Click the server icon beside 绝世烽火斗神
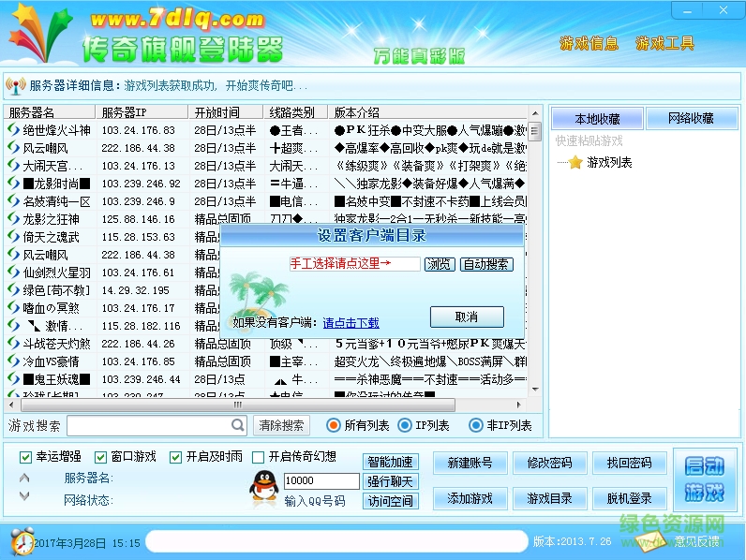The image size is (746, 560). pyautogui.click(x=14, y=130)
